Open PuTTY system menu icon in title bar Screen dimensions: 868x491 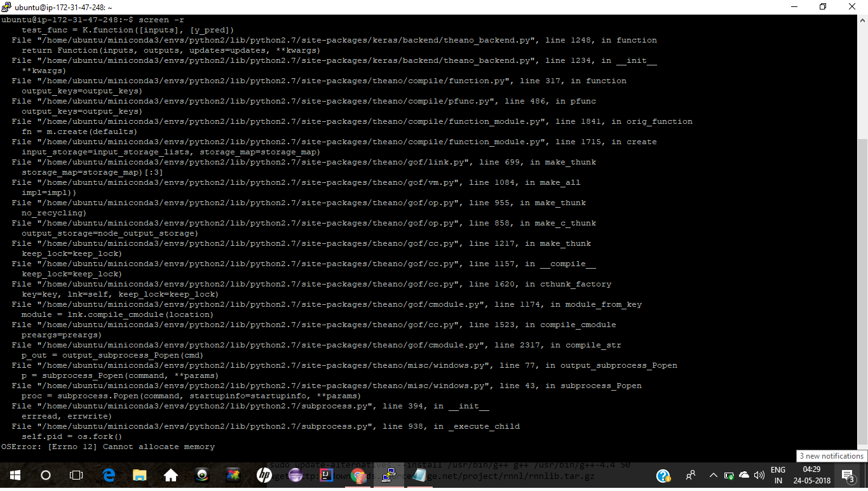click(x=6, y=7)
